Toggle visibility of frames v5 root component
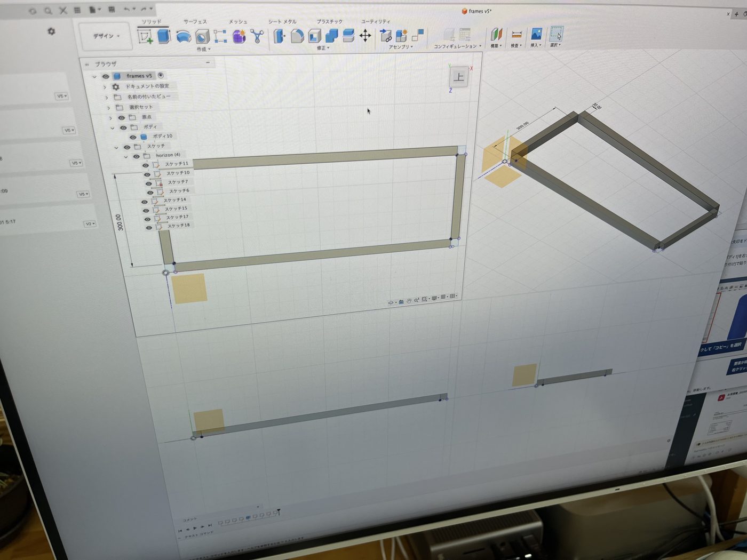747x560 pixels. (106, 76)
